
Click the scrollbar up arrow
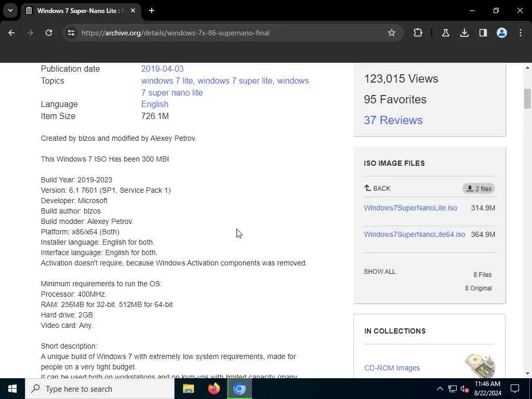pyautogui.click(x=527, y=68)
